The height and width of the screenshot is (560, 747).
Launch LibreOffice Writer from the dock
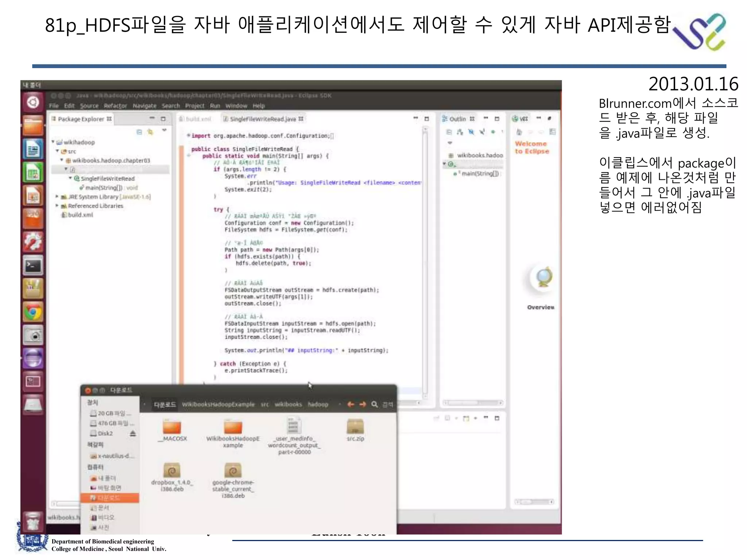[33, 149]
